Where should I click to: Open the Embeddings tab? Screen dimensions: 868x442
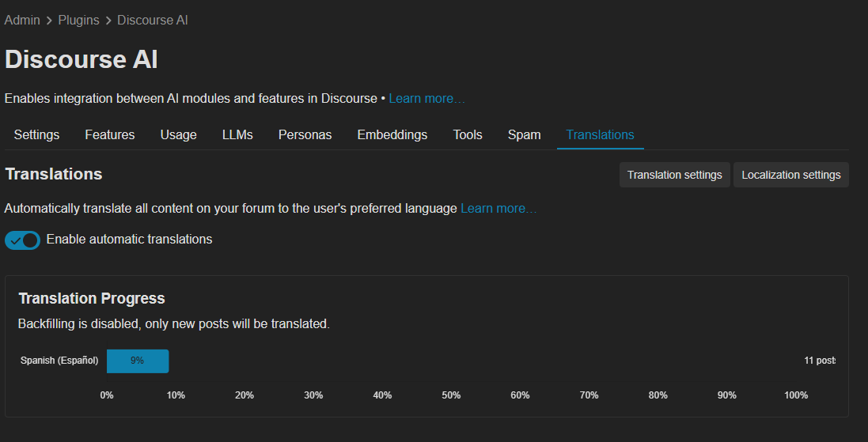(x=392, y=135)
